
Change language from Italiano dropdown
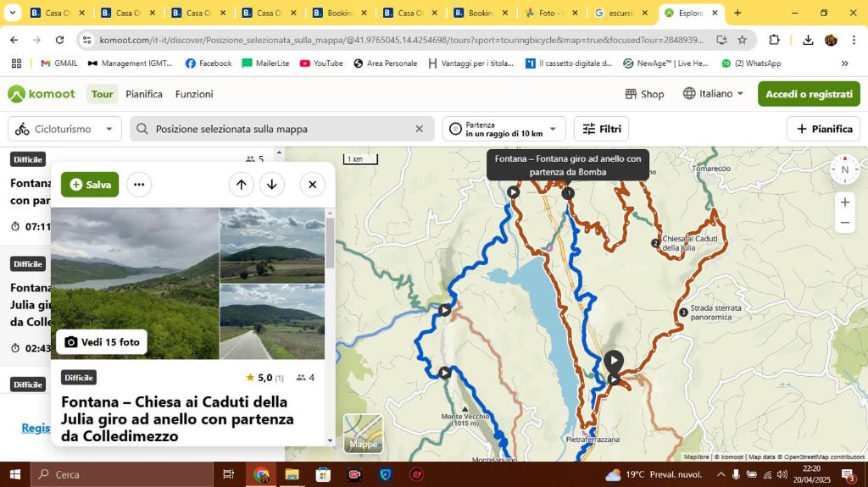pyautogui.click(x=714, y=94)
